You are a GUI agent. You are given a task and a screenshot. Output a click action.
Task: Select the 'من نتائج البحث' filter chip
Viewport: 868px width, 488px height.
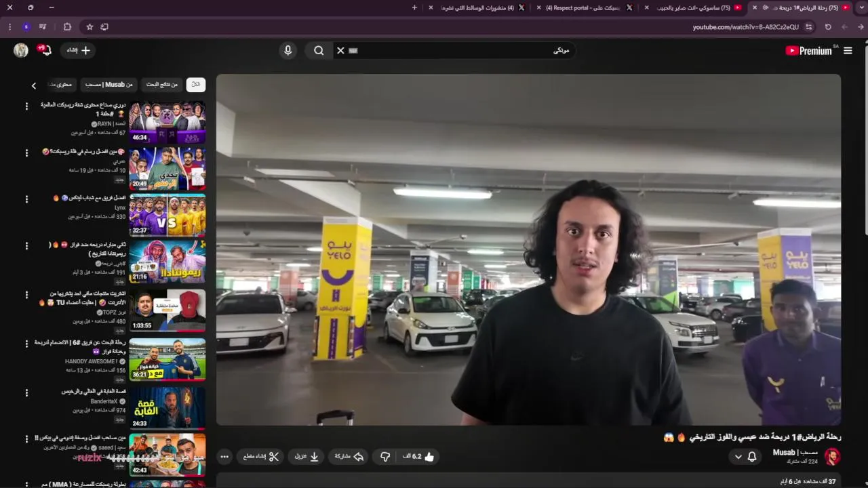click(162, 85)
